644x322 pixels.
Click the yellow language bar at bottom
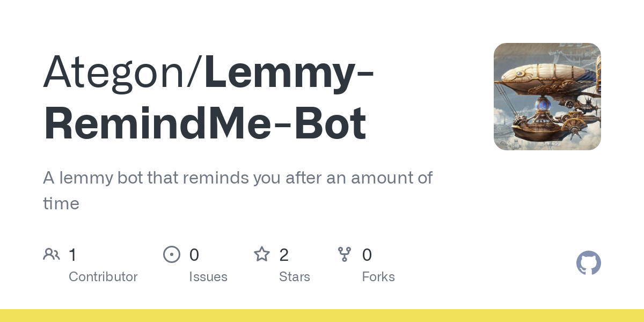point(322,316)
